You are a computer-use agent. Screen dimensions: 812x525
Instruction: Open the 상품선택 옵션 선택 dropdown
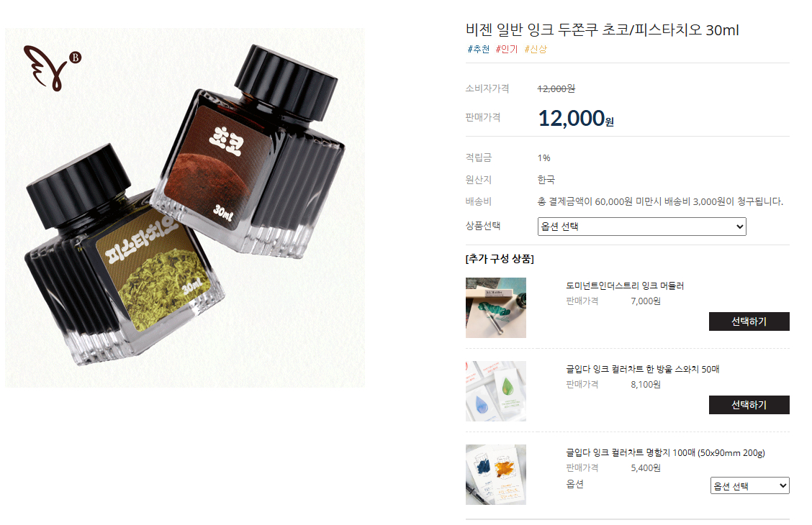pos(641,227)
